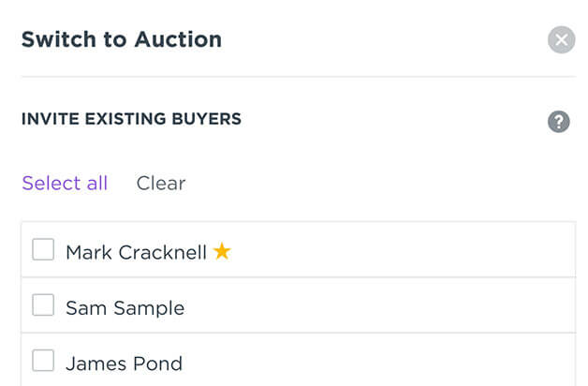
Task: Close the Switch to Auction dialog
Action: (561, 39)
